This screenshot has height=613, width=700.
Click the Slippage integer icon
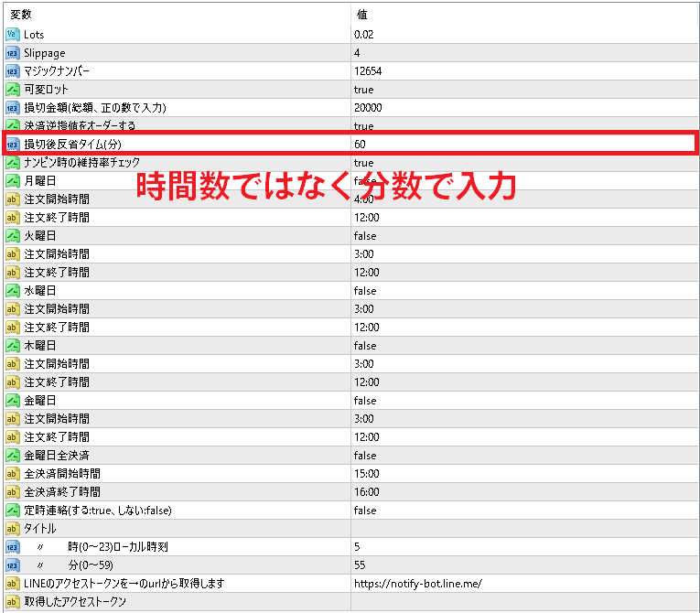(13, 53)
